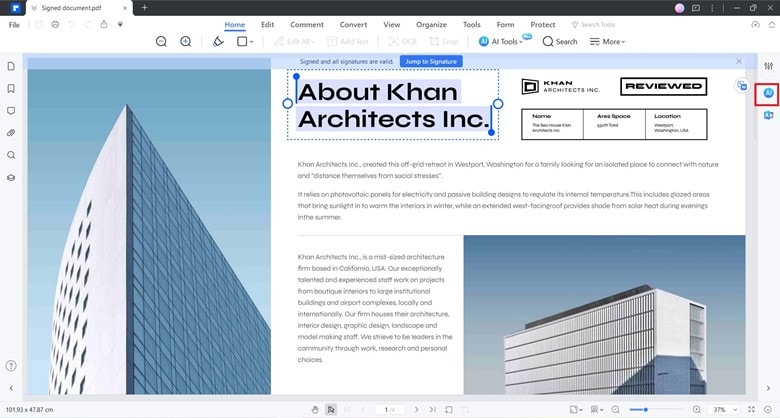Image resolution: width=780 pixels, height=418 pixels.
Task: Click the zoom in magnifier in the toolbar
Action: tap(186, 42)
